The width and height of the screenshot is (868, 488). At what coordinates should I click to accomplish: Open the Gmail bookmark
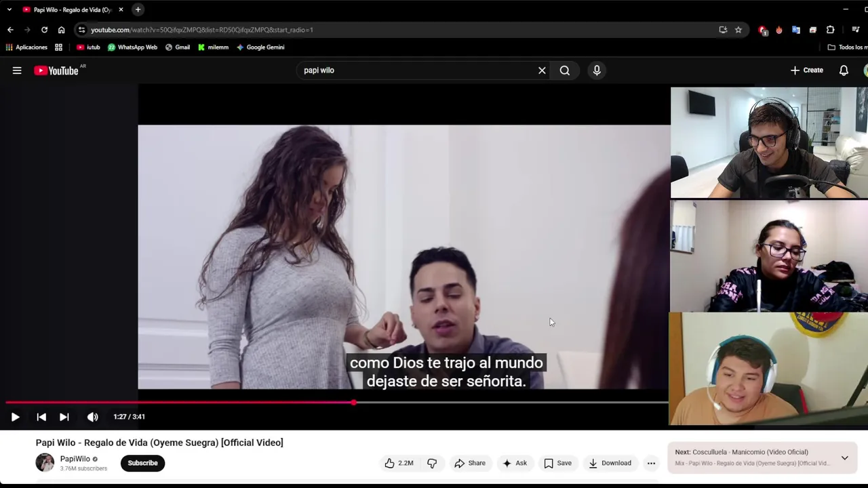[x=178, y=47]
